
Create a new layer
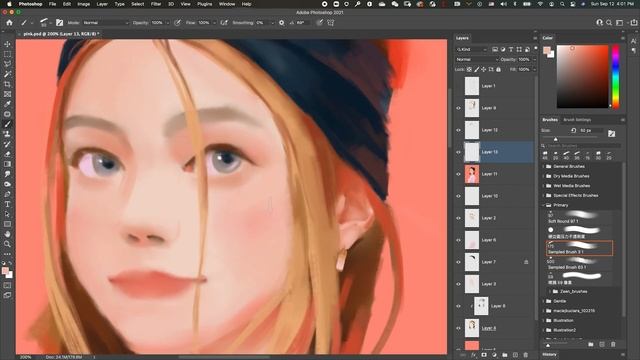pos(516,355)
